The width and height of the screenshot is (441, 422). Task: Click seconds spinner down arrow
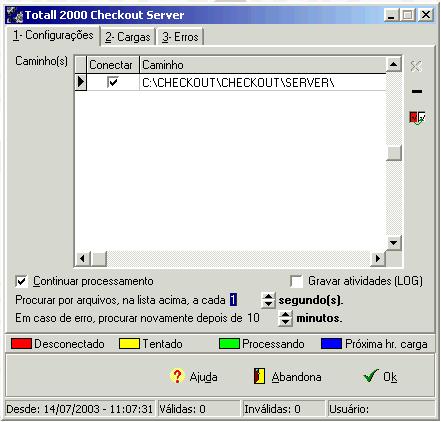[x=268, y=304]
